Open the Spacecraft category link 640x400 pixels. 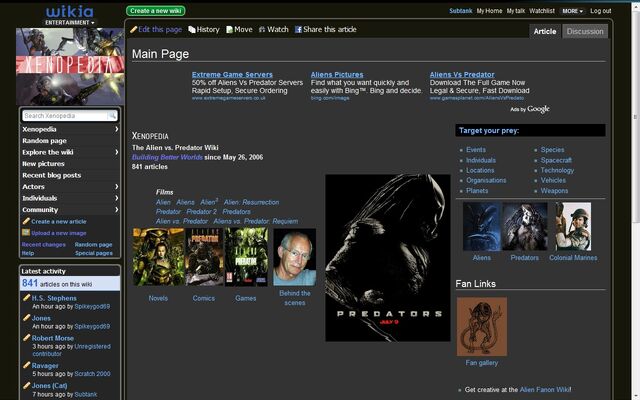pos(556,160)
